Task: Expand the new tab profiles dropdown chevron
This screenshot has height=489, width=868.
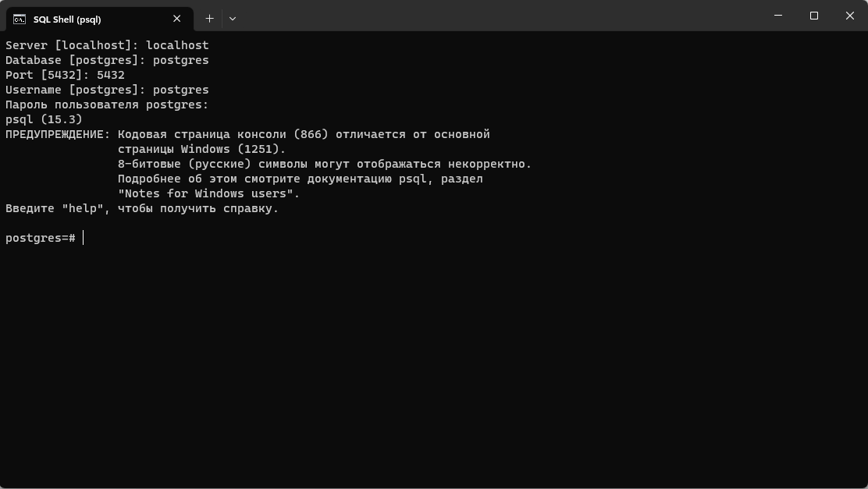Action: pos(233,18)
